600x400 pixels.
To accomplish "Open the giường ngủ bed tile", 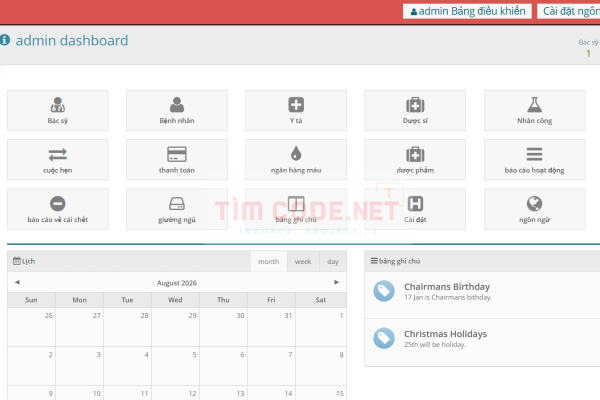I will pos(177,209).
